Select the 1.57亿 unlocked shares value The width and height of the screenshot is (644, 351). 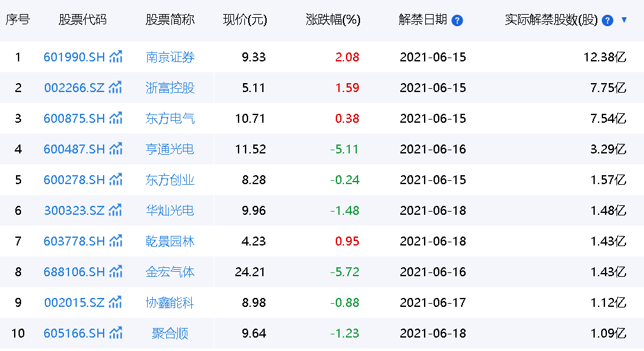tap(608, 180)
